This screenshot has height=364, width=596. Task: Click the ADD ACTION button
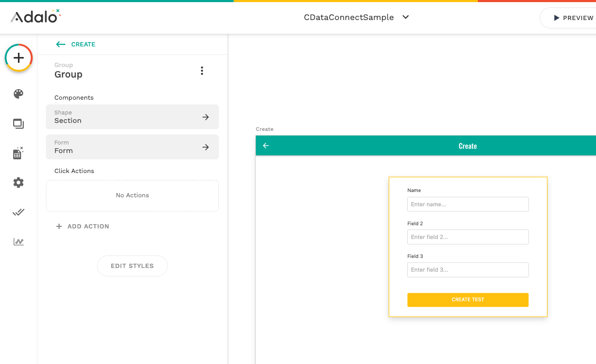tap(83, 226)
